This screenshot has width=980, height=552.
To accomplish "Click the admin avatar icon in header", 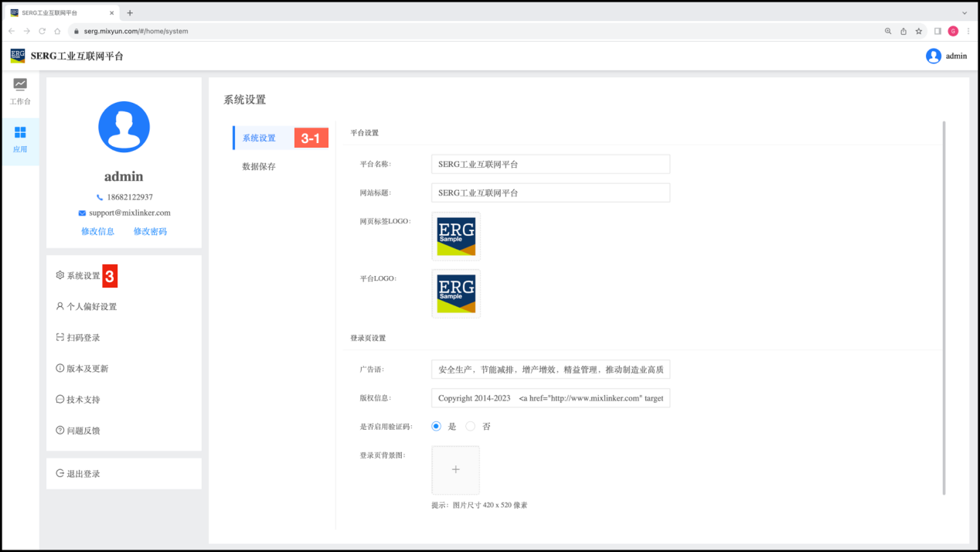I will pos(934,56).
